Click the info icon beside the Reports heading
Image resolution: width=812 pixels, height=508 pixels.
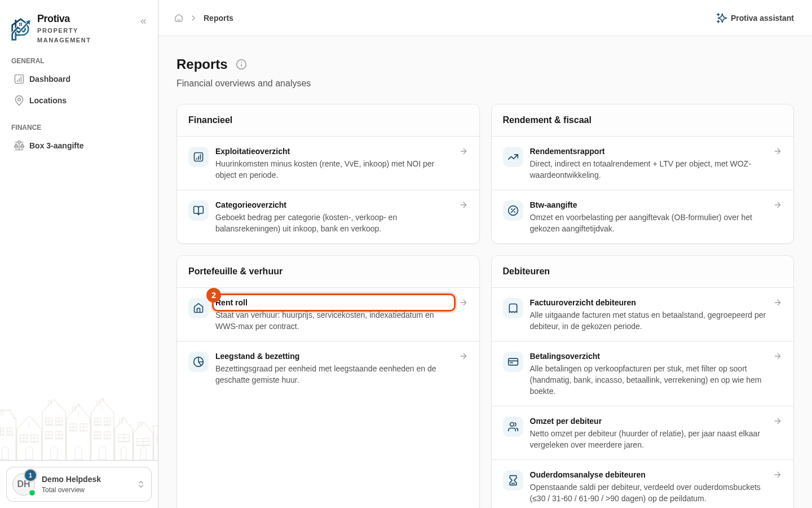point(241,64)
